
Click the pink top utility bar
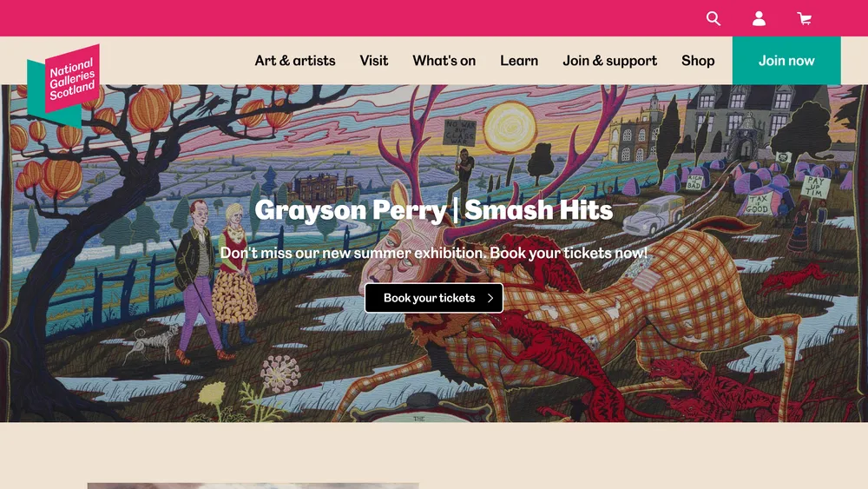354,18
